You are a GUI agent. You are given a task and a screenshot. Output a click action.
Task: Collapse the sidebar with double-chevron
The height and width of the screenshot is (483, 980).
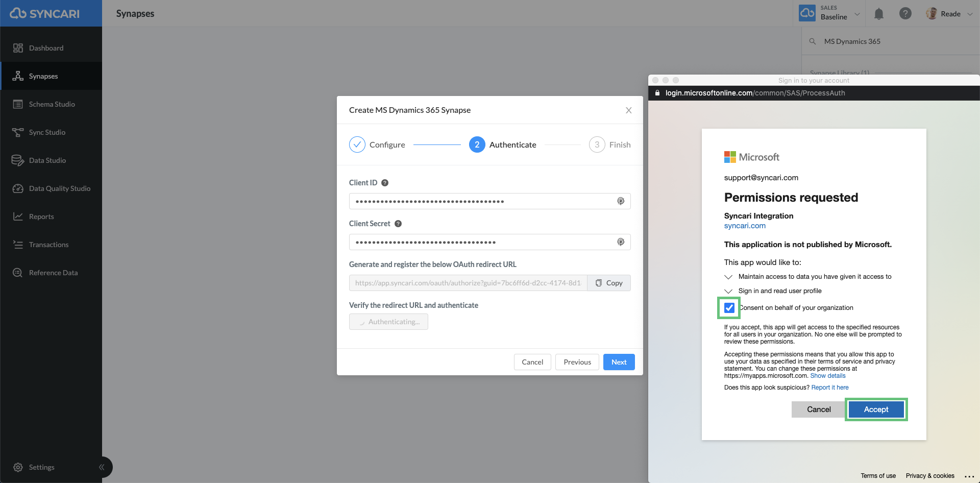coord(102,467)
